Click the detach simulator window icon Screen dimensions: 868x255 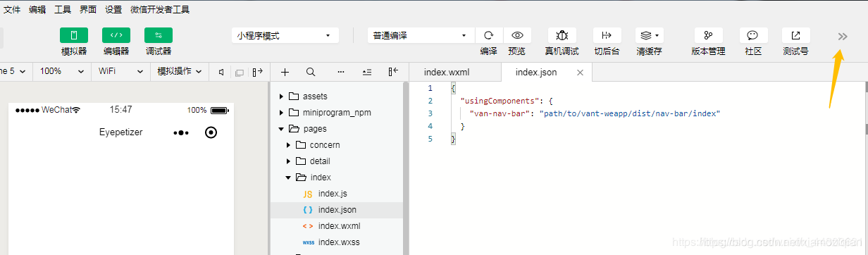[x=240, y=72]
